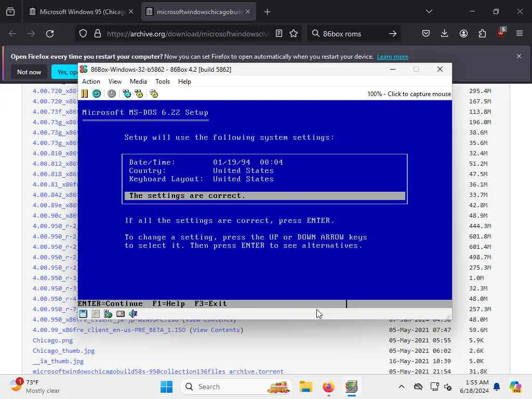Open the Firefox account icon
Screen dimensions: 532x399
point(463,33)
